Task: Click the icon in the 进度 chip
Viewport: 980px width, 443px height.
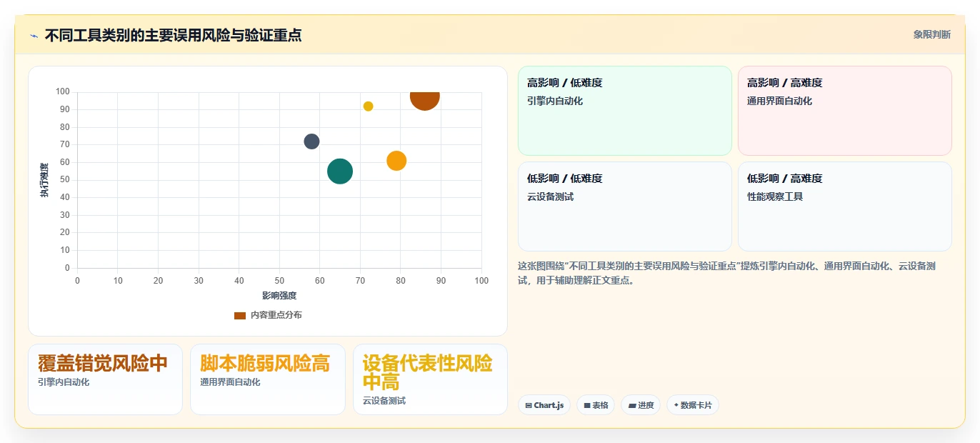Action: [632, 405]
